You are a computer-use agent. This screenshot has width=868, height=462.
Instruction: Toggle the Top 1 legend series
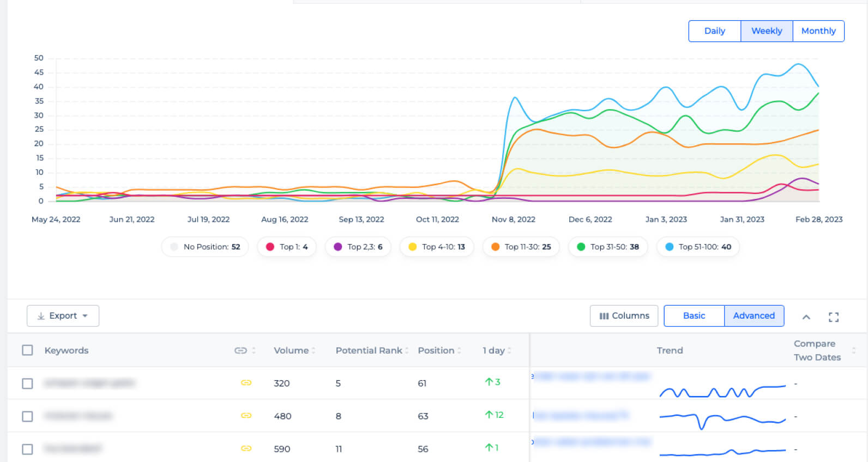[x=287, y=247]
